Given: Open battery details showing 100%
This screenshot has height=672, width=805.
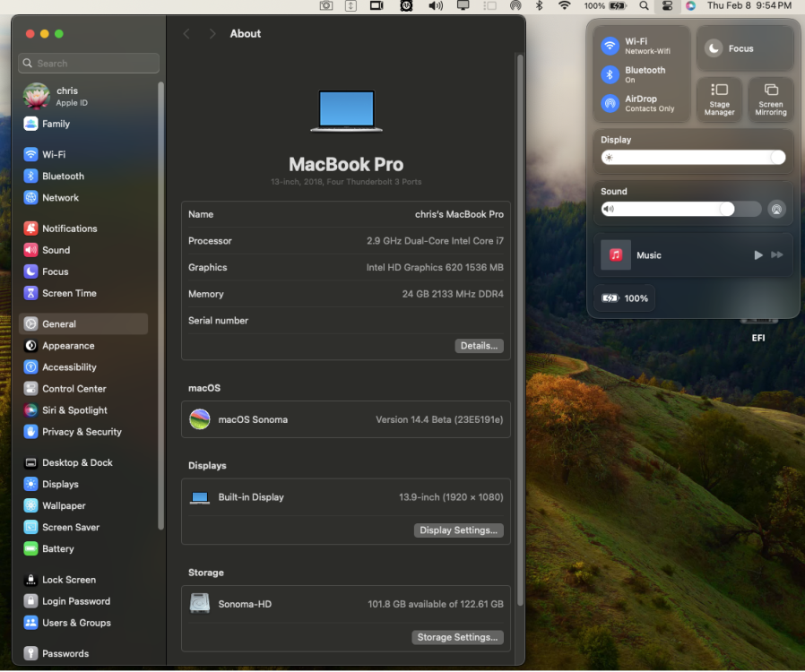Looking at the screenshot, I should (625, 298).
